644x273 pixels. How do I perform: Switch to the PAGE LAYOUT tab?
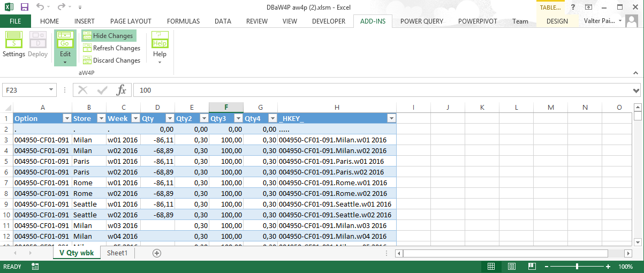pos(131,21)
